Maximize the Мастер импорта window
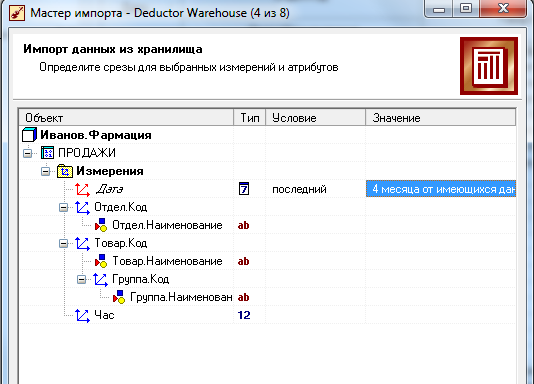The width and height of the screenshot is (534, 384). tap(466, 8)
